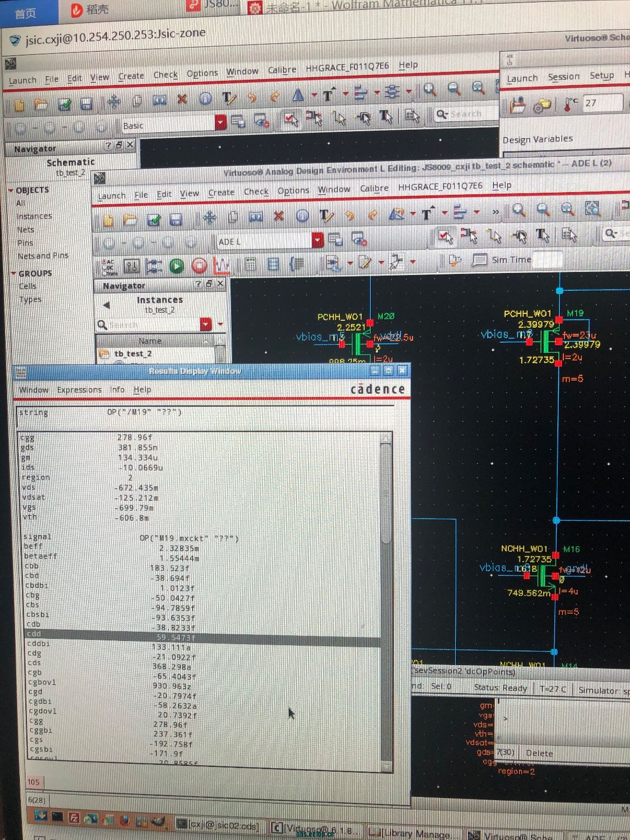
Task: Open the Expressions menu in Results Display Window
Action: point(79,390)
